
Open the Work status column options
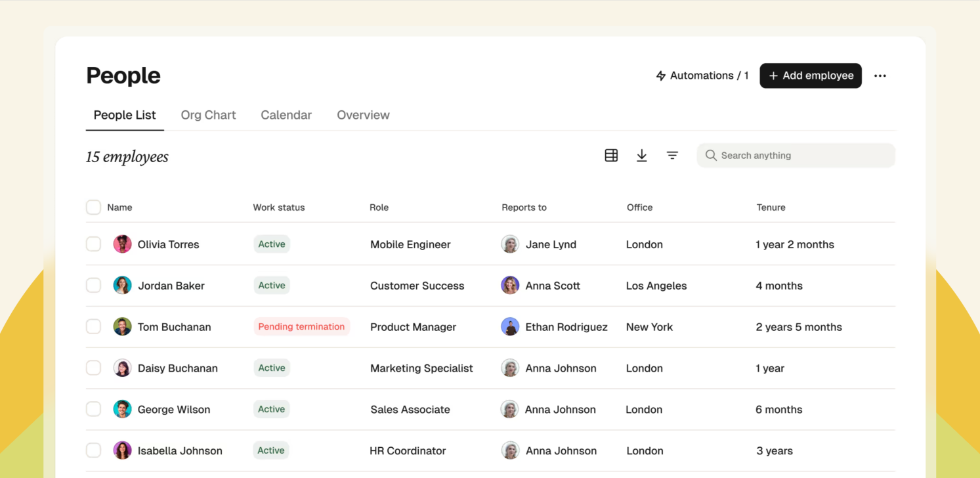(x=278, y=207)
